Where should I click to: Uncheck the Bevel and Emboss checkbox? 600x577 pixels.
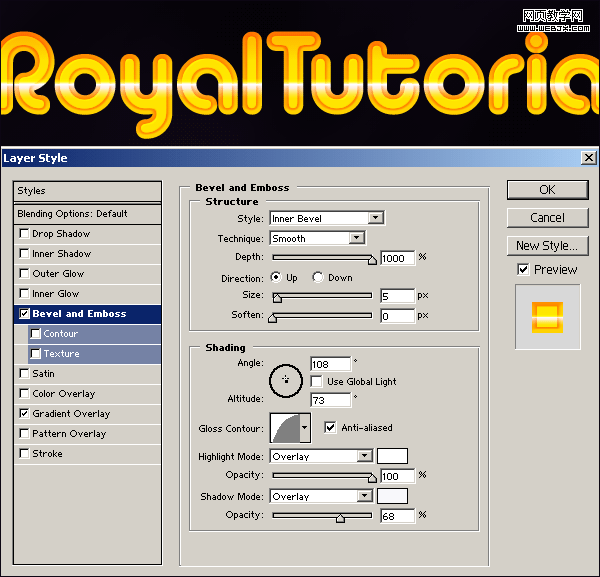point(24,314)
